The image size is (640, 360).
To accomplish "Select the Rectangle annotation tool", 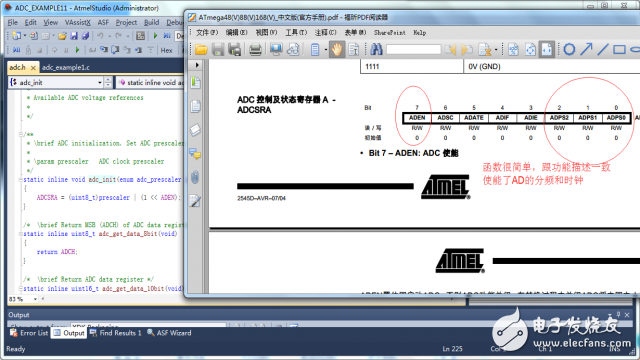I will 619,49.
